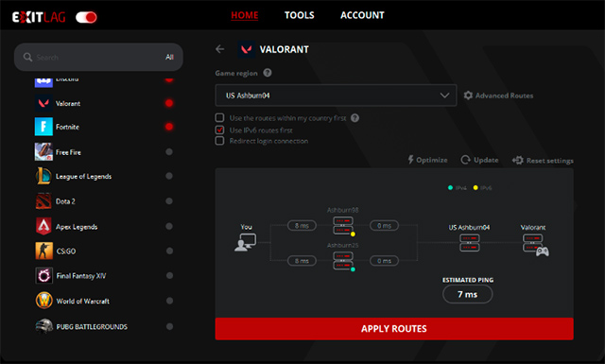Click the Valorant game icon in list
This screenshot has width=605, height=364.
click(x=43, y=103)
